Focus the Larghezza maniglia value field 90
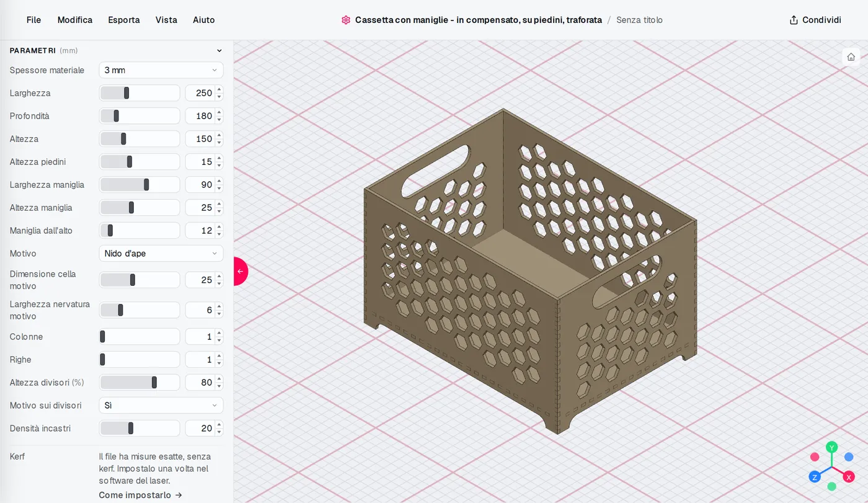The height and width of the screenshot is (503, 868). click(200, 185)
